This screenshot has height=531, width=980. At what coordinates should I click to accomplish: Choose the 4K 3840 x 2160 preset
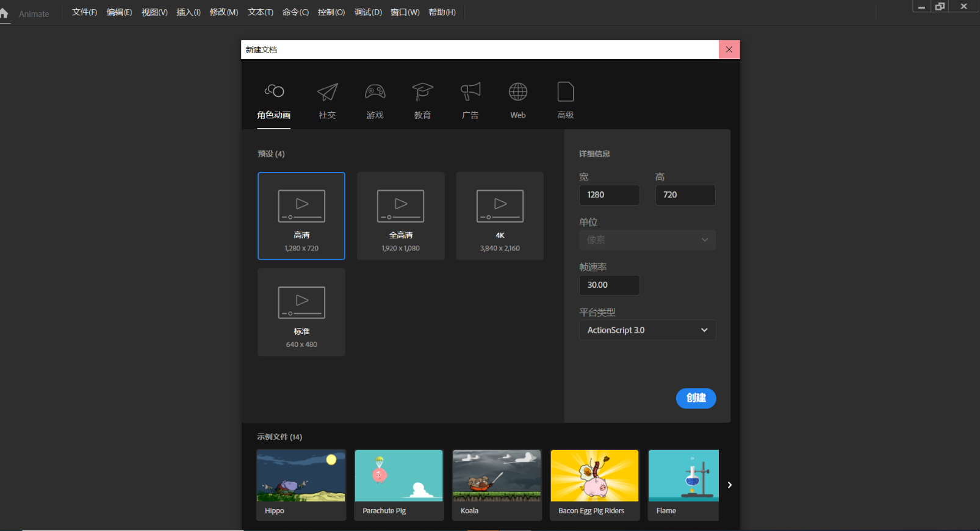pos(500,216)
